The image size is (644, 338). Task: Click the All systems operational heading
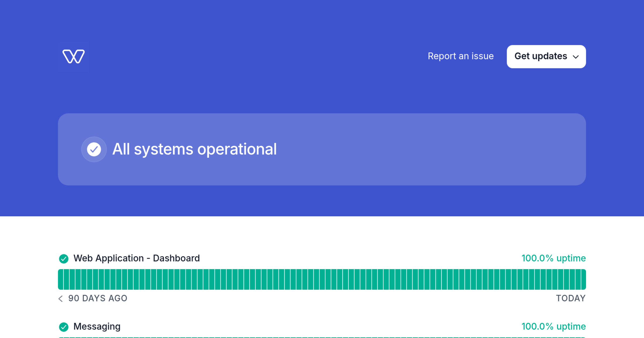coord(194,149)
